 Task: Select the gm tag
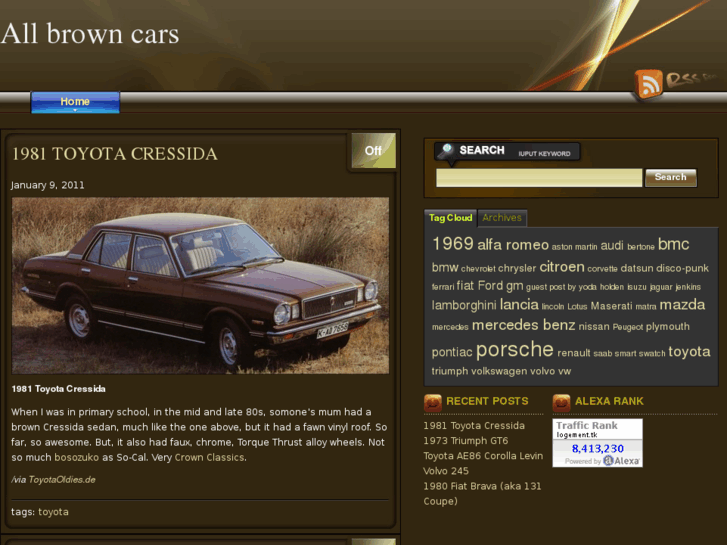click(514, 286)
